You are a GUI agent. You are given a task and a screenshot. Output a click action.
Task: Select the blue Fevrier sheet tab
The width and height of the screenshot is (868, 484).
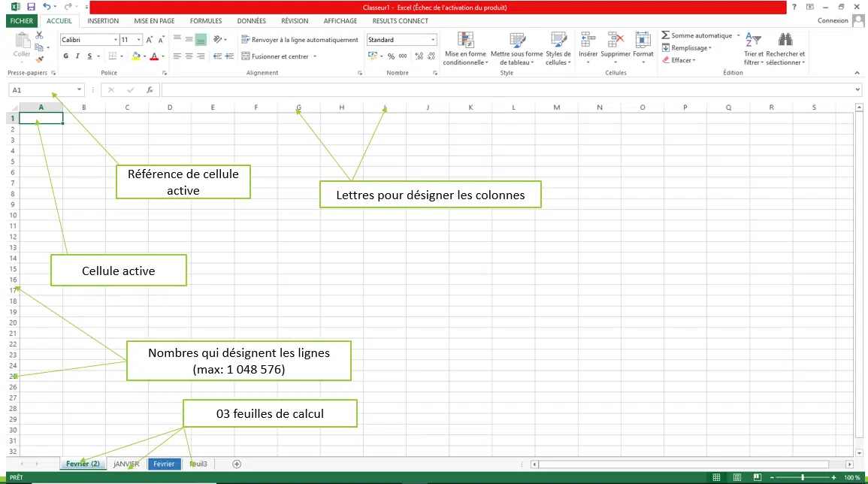pyautogui.click(x=164, y=464)
